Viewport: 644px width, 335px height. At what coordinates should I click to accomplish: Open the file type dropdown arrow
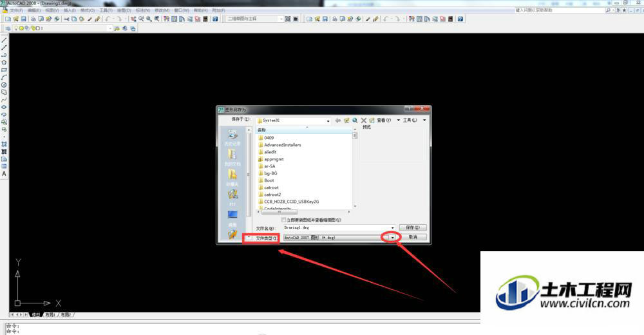tap(393, 238)
